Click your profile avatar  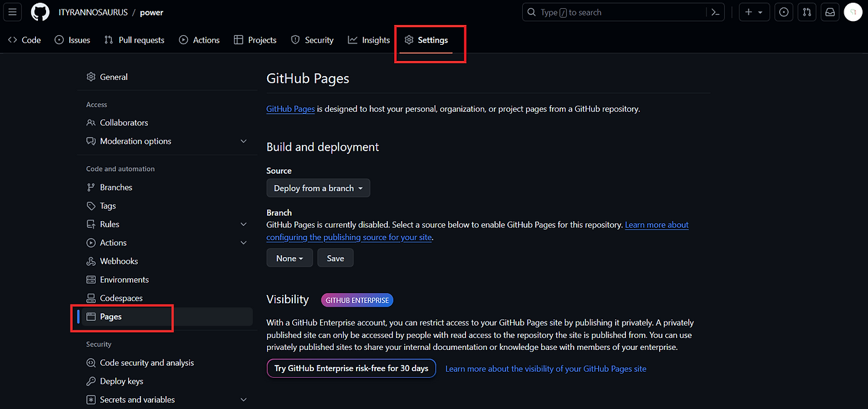tap(852, 12)
